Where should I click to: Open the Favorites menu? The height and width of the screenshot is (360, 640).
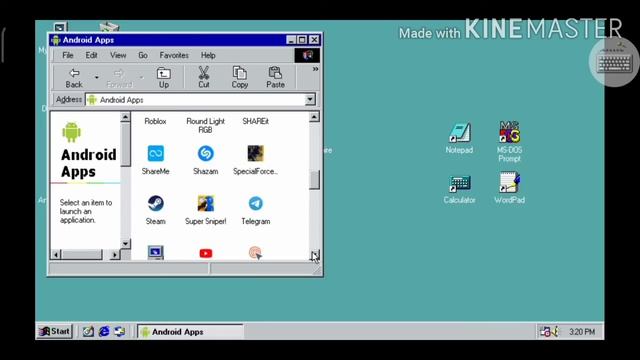(x=174, y=55)
